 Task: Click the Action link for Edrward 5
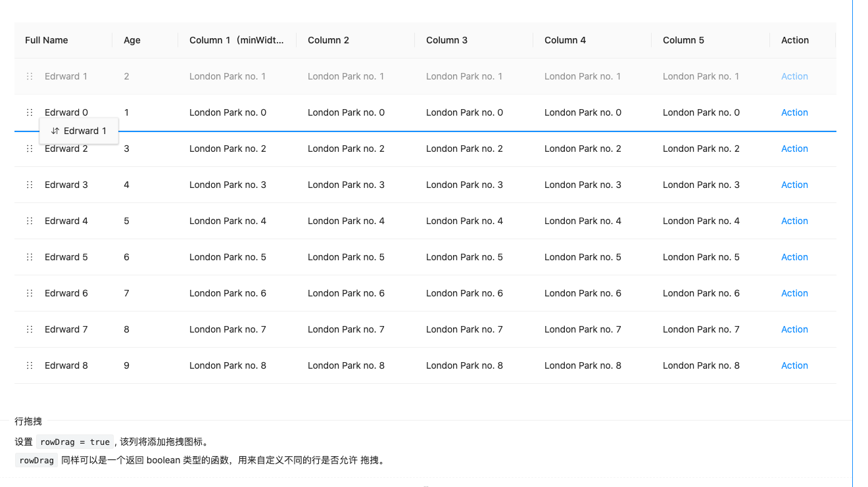click(x=794, y=257)
